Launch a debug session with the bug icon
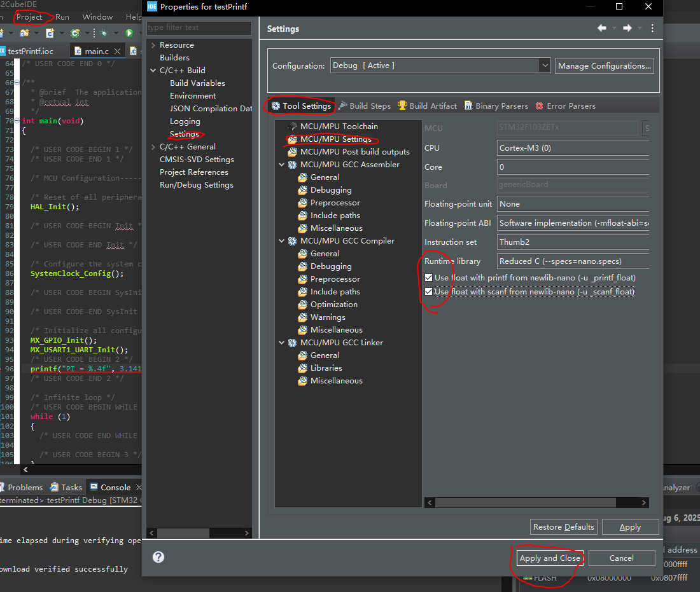 point(104,32)
